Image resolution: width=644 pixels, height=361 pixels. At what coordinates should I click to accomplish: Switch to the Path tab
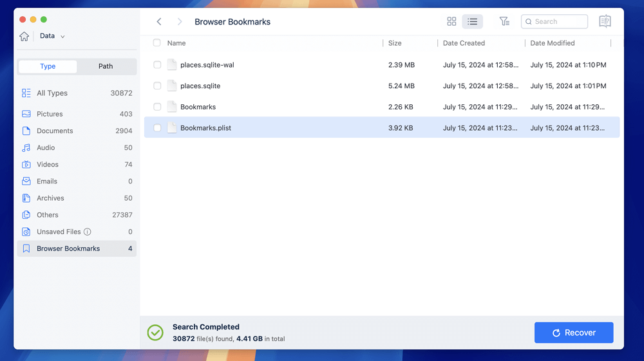[106, 66]
